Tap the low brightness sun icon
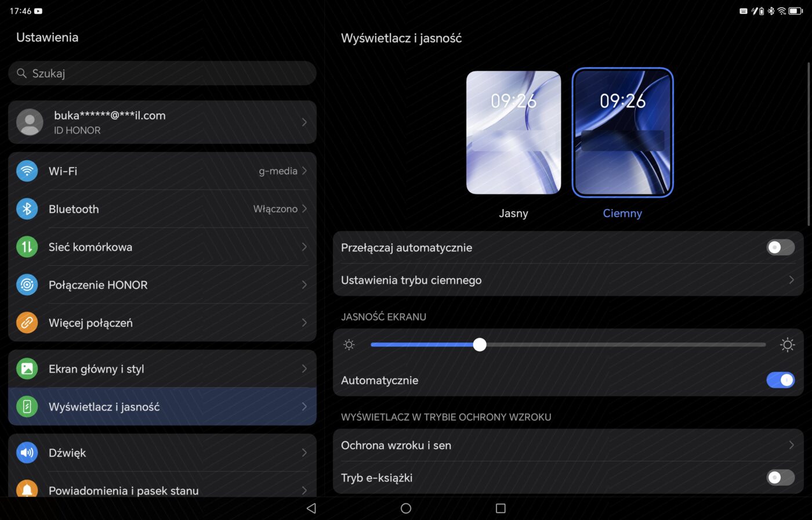Image resolution: width=812 pixels, height=520 pixels. point(349,345)
